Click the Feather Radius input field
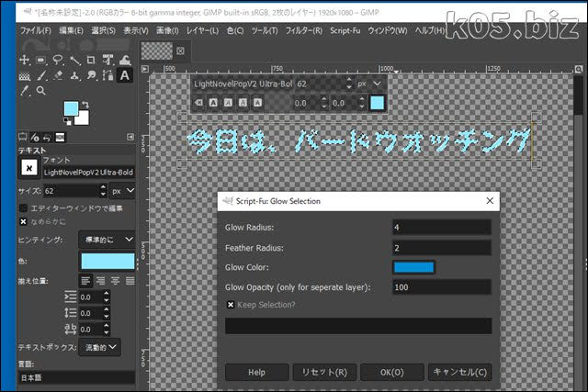The height and width of the screenshot is (392, 588). (x=441, y=248)
